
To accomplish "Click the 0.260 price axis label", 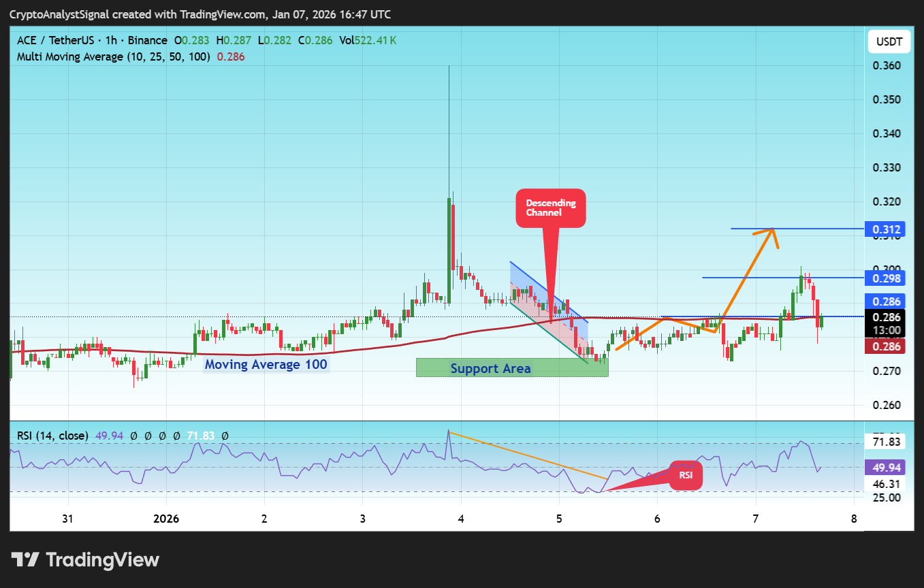I will (887, 406).
